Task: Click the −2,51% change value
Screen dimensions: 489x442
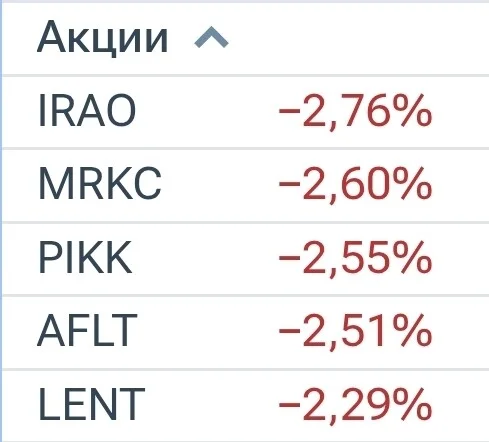Action: [x=355, y=332]
